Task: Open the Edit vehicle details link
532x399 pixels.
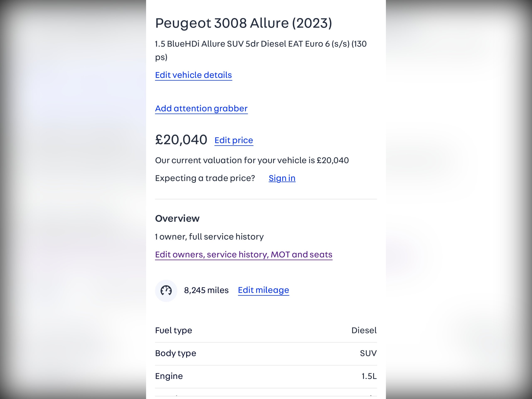Action: (193, 75)
